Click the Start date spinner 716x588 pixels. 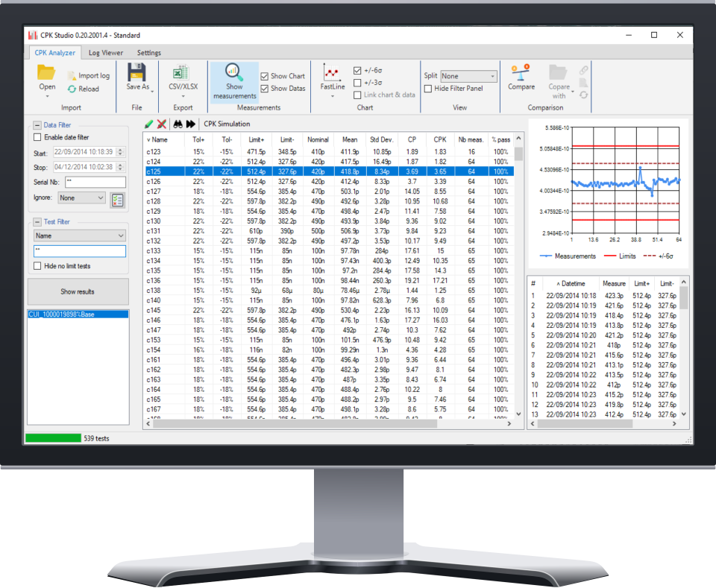(x=121, y=152)
